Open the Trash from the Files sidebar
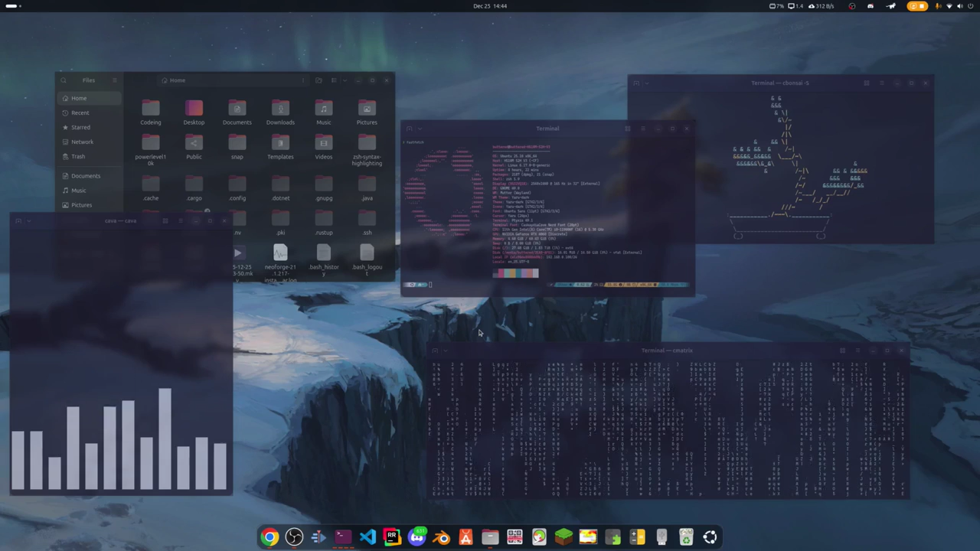 pos(78,156)
